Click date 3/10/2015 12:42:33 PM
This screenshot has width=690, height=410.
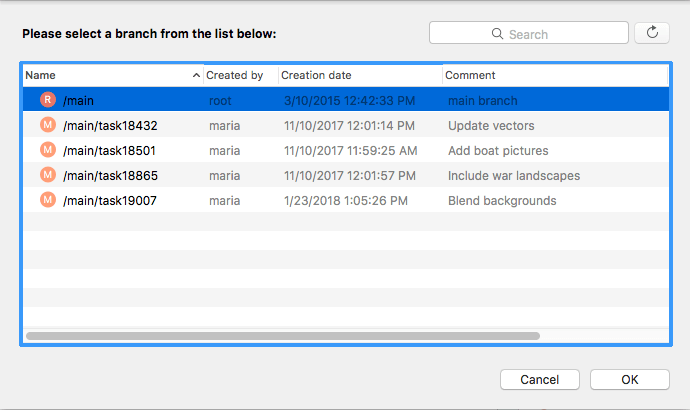pos(349,101)
